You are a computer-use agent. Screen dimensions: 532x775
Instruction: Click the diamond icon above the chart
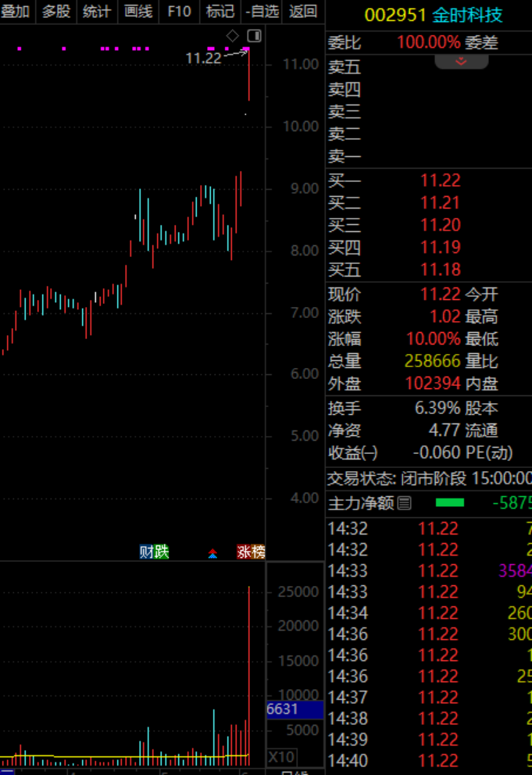(232, 36)
